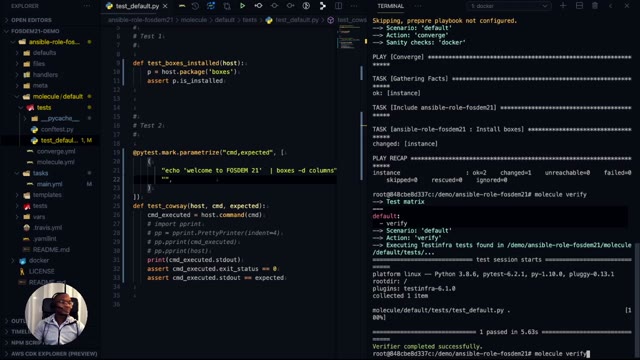Switch to the TERMINAL panel tab
Image resolution: width=640 pixels, height=360 pixels.
click(x=390, y=6)
